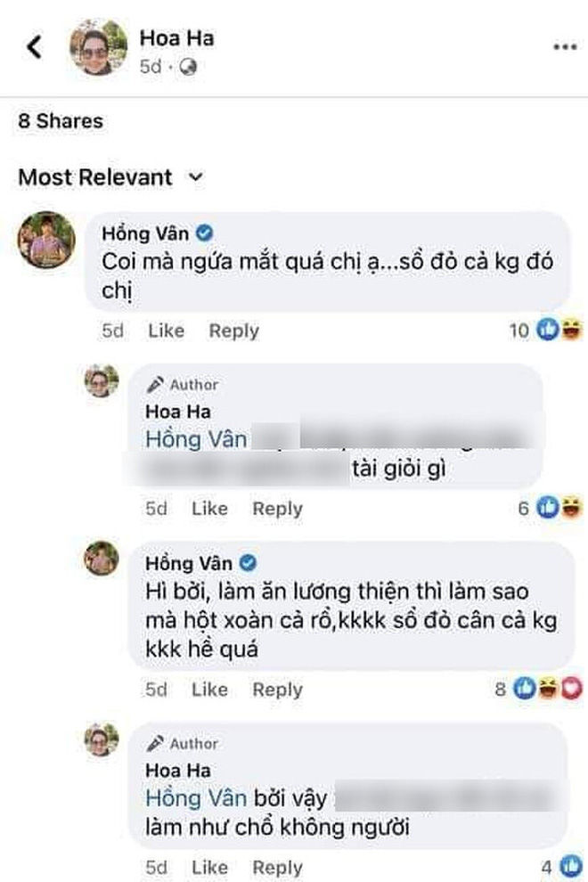Tap the verified badge beside first Hồng Vân name

pyautogui.click(x=204, y=233)
